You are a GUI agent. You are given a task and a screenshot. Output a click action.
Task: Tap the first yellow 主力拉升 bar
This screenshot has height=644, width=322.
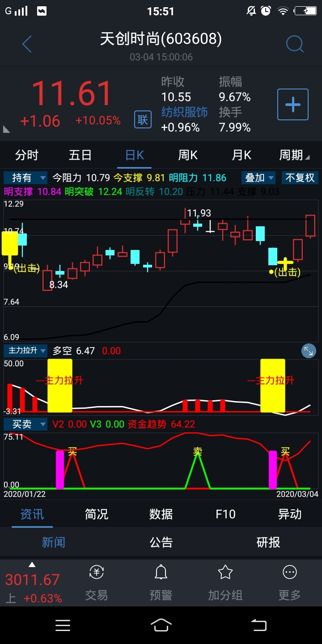click(59, 386)
